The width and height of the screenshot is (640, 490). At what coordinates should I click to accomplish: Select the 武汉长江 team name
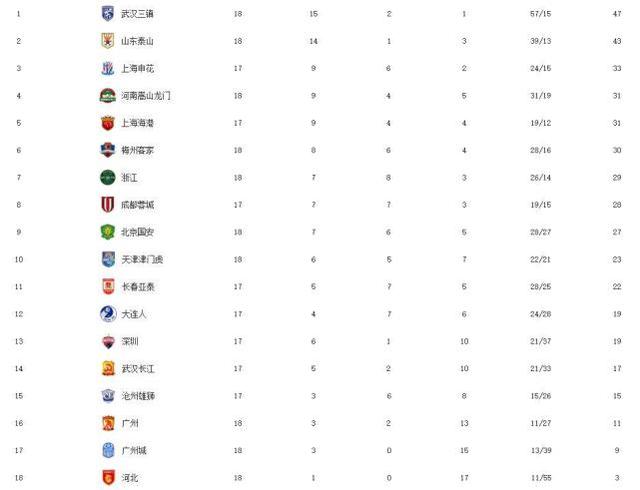138,368
